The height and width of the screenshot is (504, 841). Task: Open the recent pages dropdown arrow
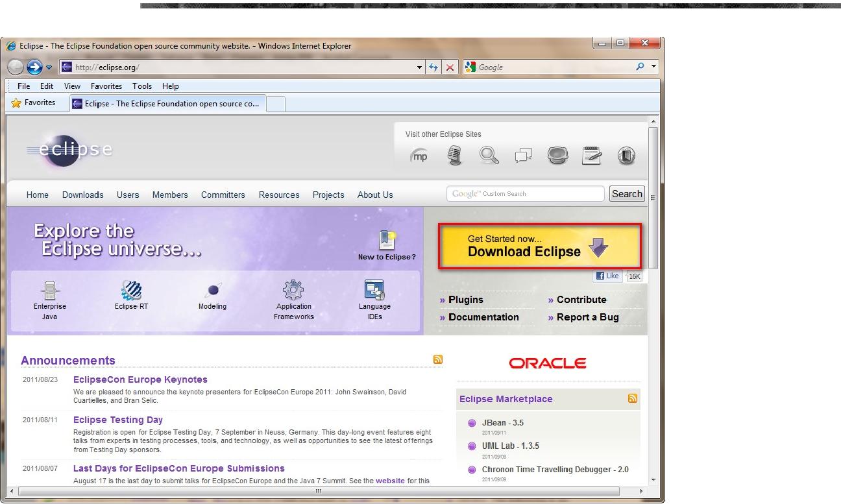coord(49,67)
